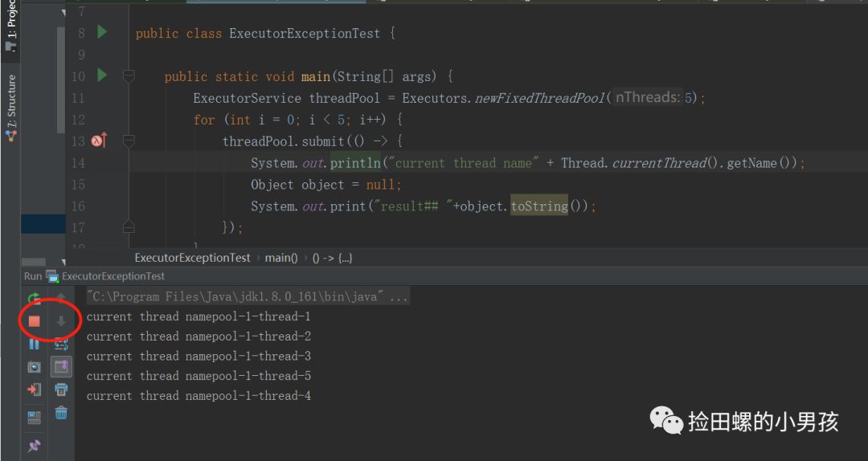Stop the running process with the red square
This screenshot has height=461, width=868.
(x=35, y=321)
